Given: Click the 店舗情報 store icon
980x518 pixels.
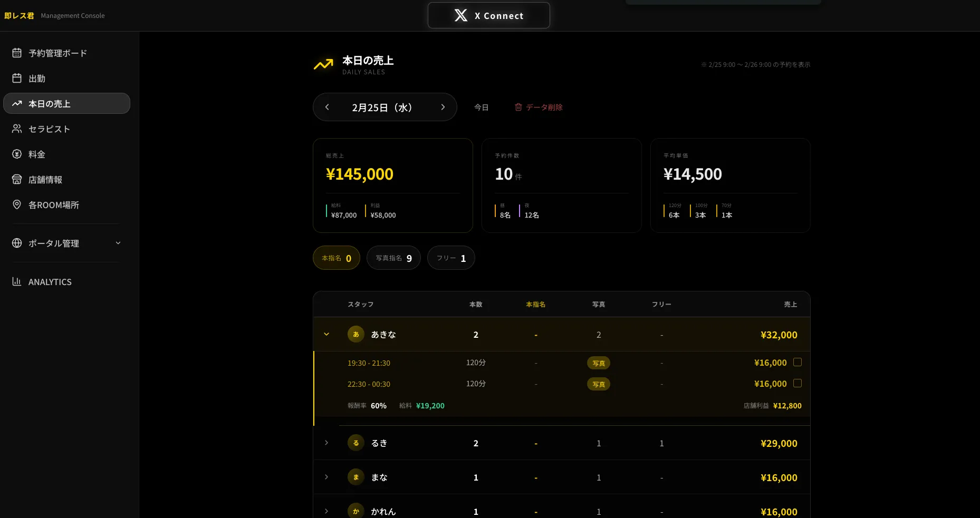Looking at the screenshot, I should click(x=17, y=179).
